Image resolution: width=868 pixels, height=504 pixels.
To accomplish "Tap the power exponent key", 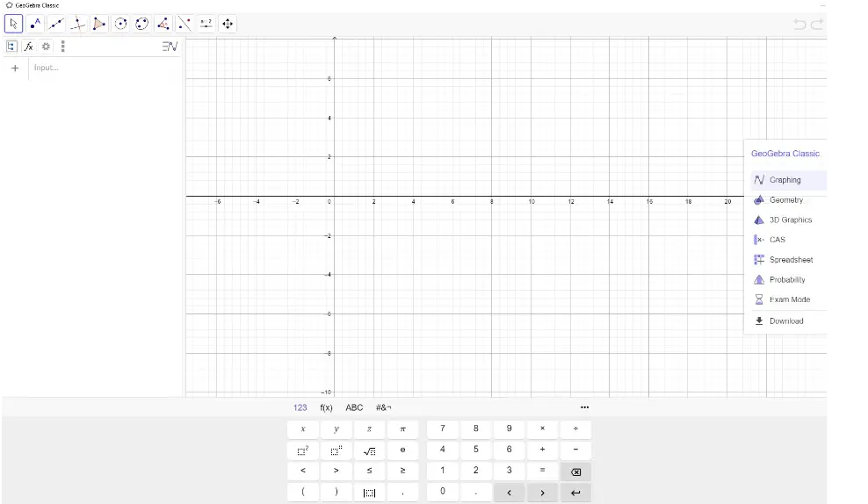I will (x=336, y=450).
